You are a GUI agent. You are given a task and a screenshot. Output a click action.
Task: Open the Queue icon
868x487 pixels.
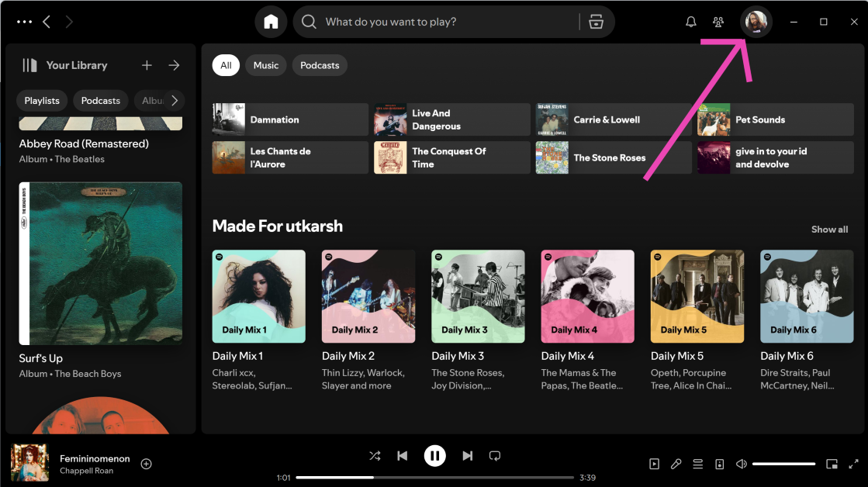pos(697,464)
